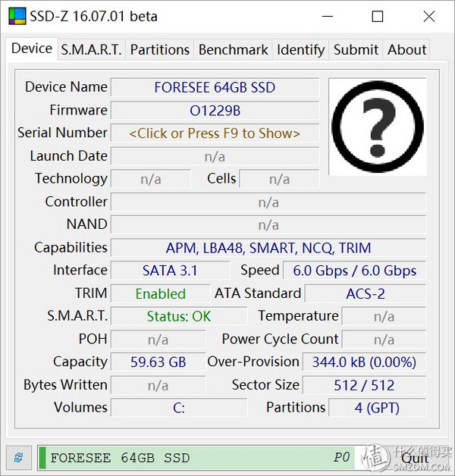
Task: Click the refresh icon at bottom left
Action: (x=18, y=458)
